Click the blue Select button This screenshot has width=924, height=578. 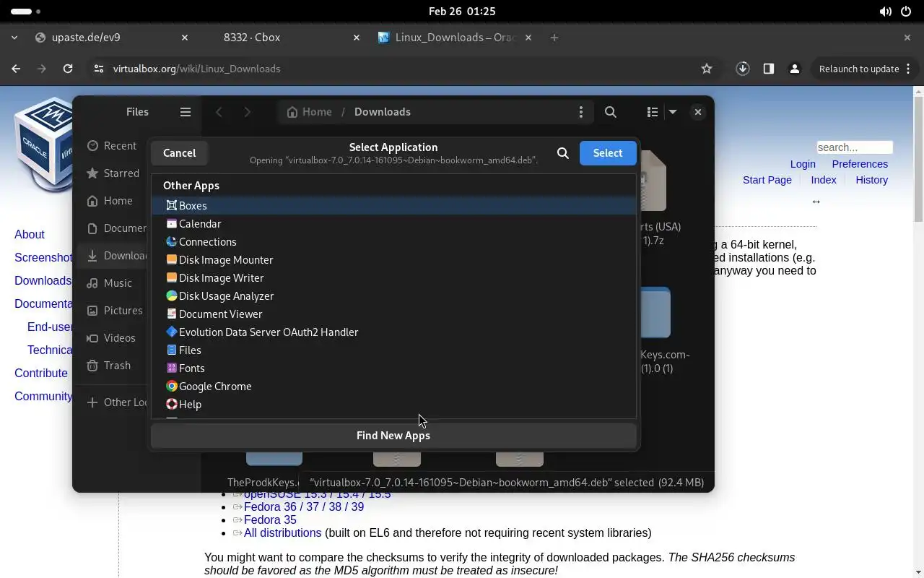[x=608, y=153]
